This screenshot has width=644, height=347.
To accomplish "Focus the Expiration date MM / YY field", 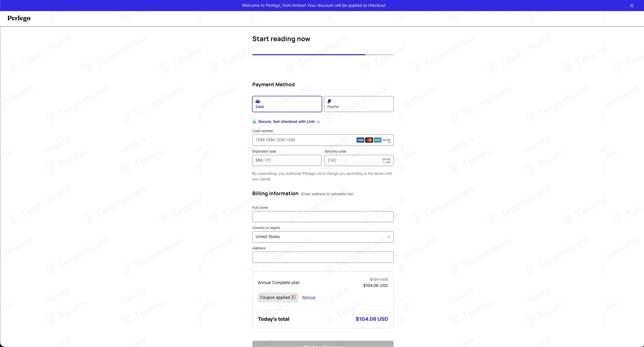I will (x=287, y=160).
